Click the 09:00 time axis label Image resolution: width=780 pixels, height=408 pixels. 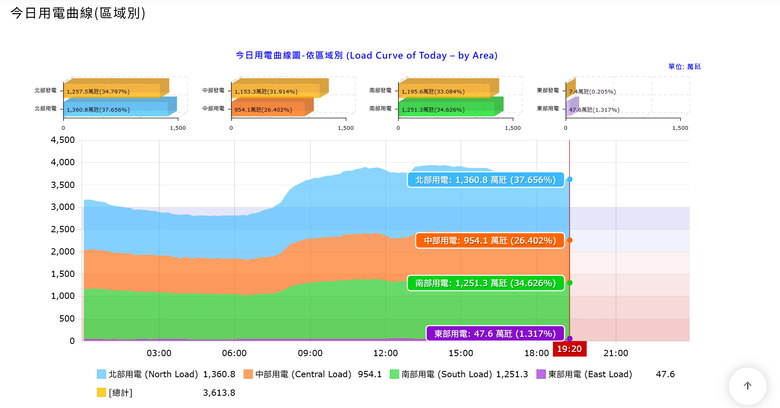click(310, 353)
